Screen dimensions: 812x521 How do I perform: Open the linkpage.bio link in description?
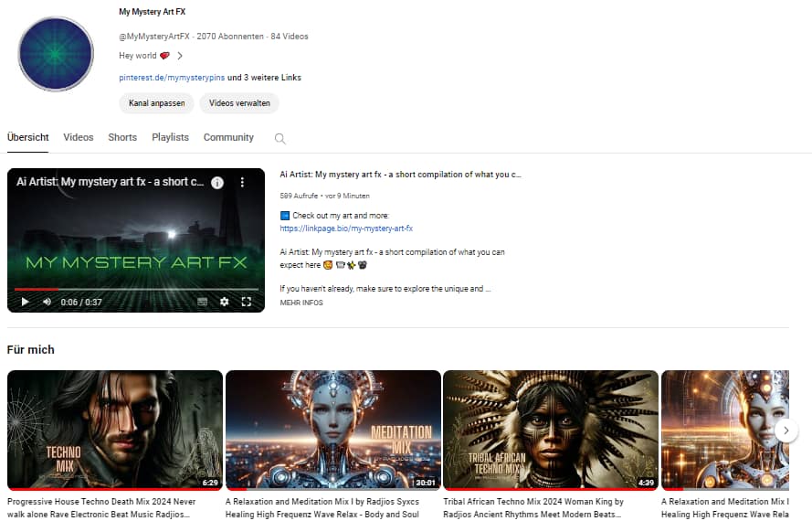[x=346, y=229]
